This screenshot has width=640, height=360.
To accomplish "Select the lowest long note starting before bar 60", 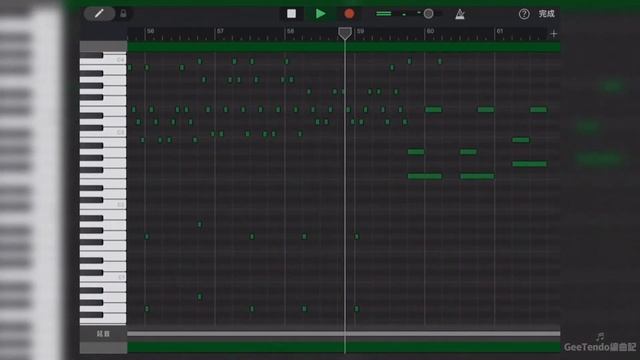I will [x=424, y=176].
